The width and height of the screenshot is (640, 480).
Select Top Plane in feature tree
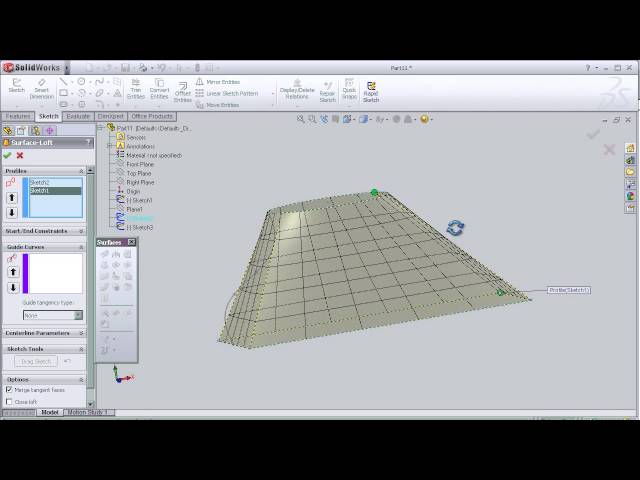coord(139,173)
